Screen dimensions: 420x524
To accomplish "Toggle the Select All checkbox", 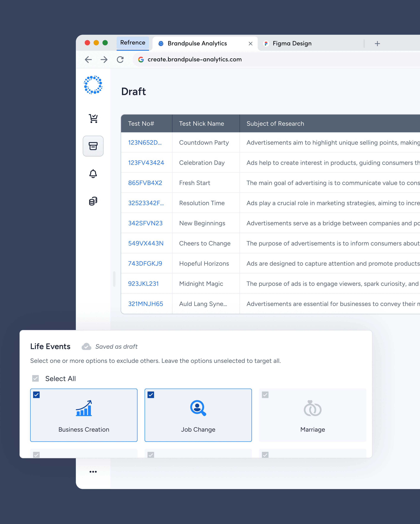I will [x=35, y=378].
